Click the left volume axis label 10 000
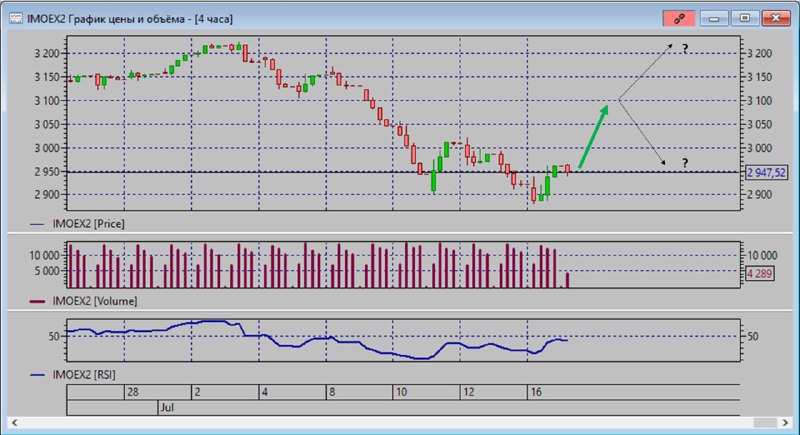This screenshot has height=435, width=800. [x=45, y=255]
